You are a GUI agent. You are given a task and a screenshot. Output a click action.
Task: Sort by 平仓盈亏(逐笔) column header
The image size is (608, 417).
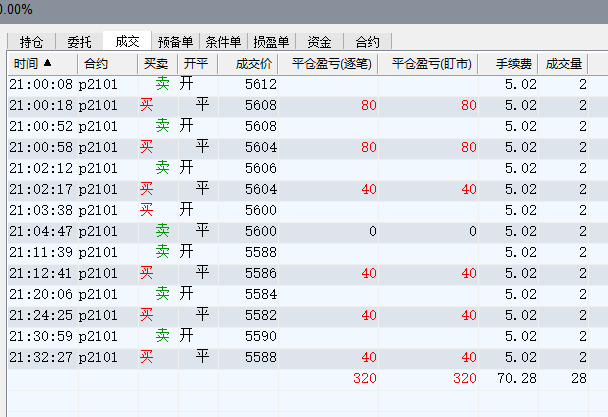[328, 64]
